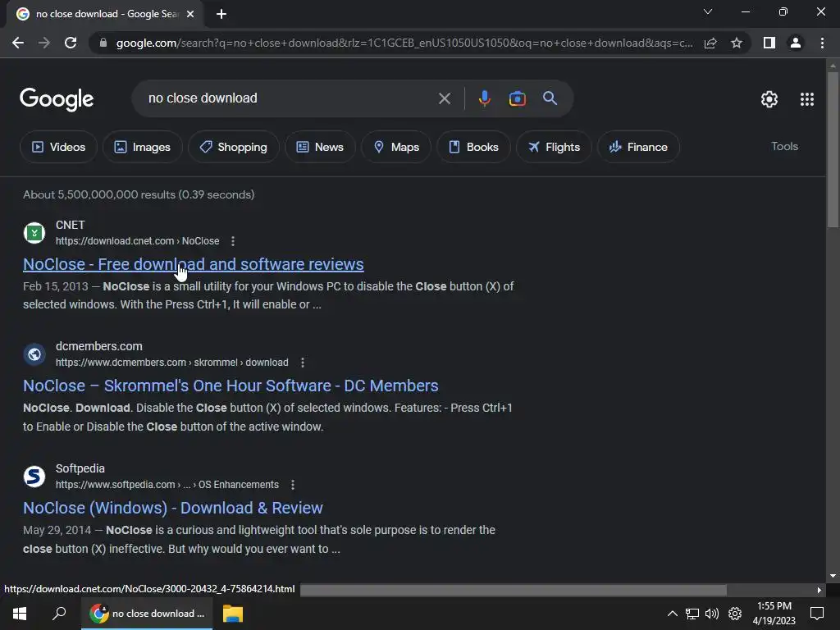Open volume control in tray
Viewport: 840px width, 630px height.
pyautogui.click(x=712, y=614)
